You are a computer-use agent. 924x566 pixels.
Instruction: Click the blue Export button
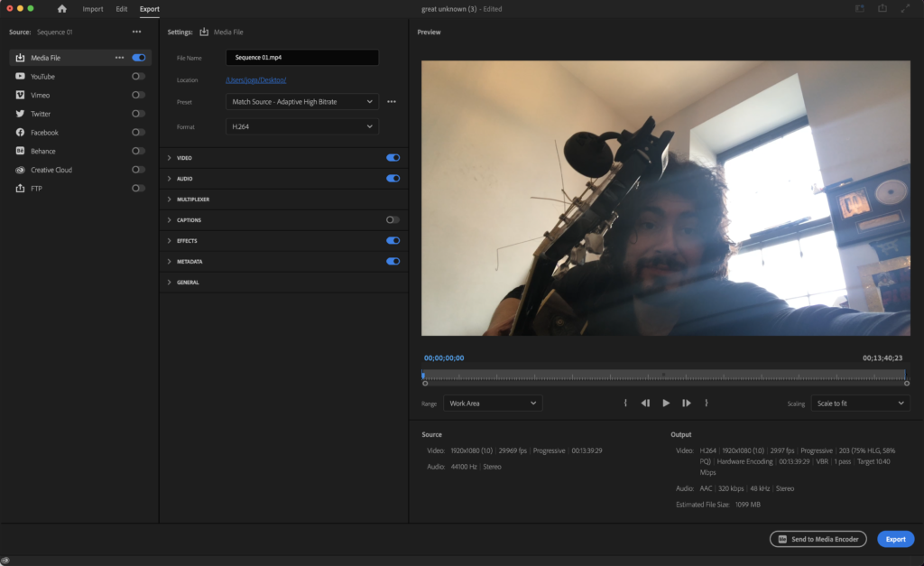click(x=895, y=539)
